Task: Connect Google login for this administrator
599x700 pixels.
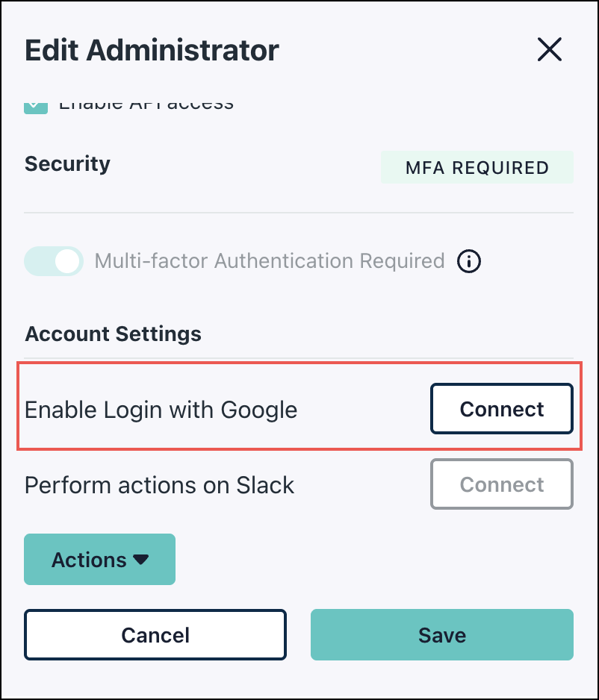Action: pos(501,408)
